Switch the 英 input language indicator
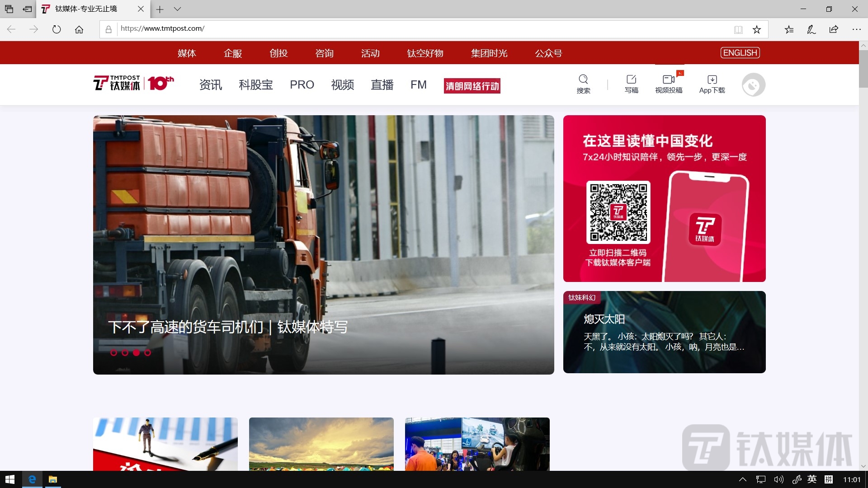 (812, 479)
